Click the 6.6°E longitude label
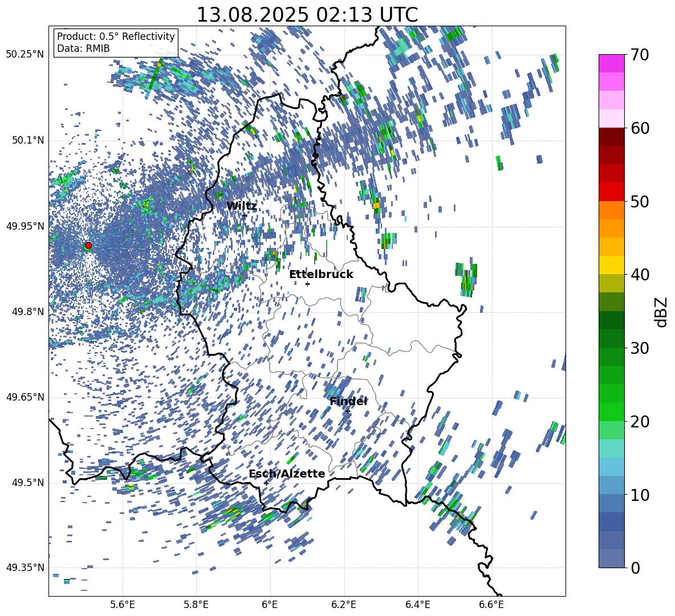The width and height of the screenshot is (675, 616). [x=491, y=605]
